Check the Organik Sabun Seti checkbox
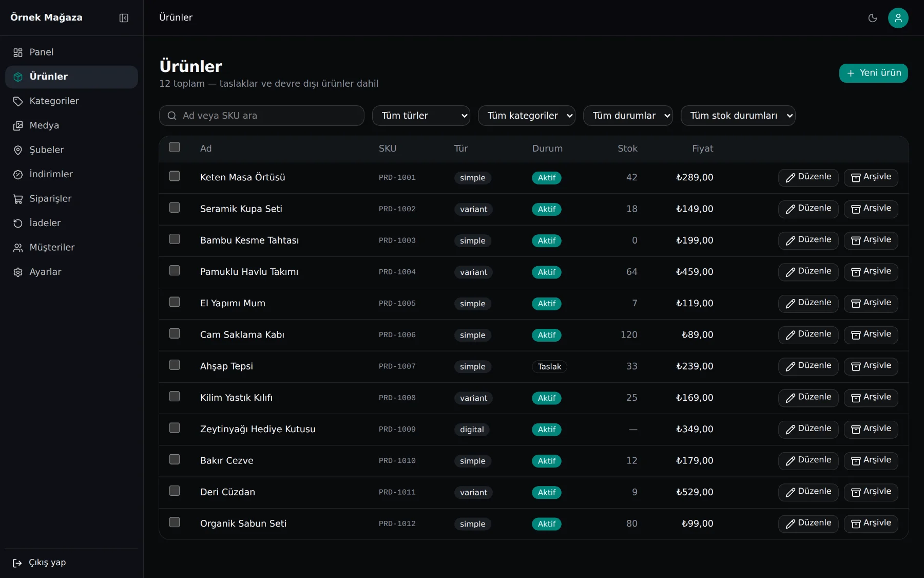Screen dimensions: 924x578 click(175, 522)
